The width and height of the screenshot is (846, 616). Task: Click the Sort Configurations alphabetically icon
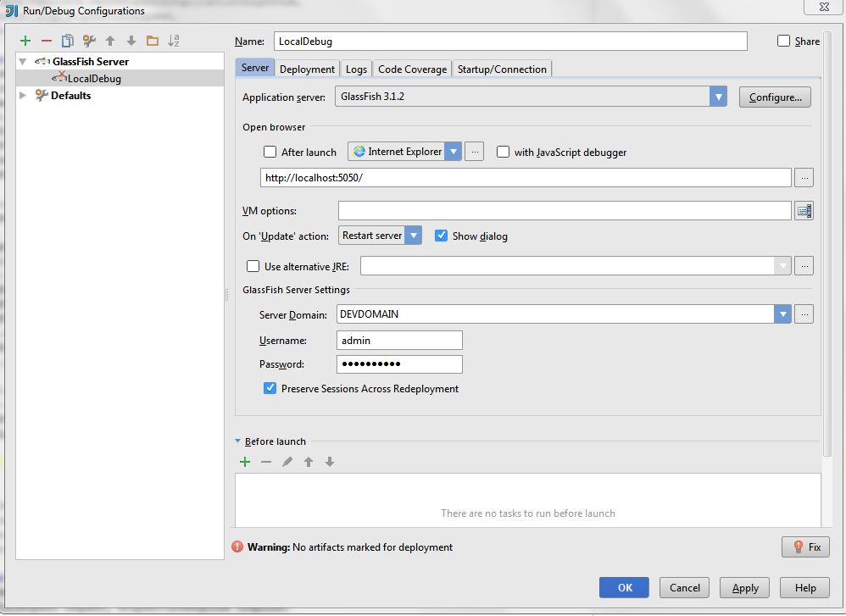tap(174, 41)
